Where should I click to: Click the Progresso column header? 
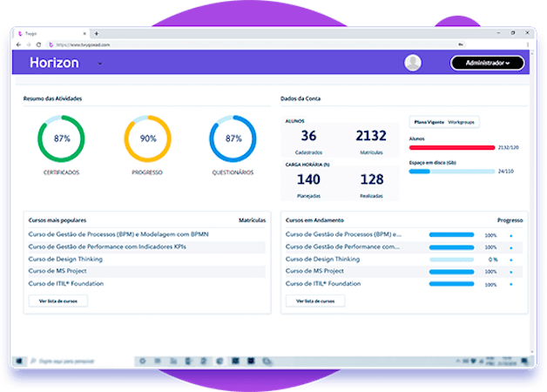point(510,220)
